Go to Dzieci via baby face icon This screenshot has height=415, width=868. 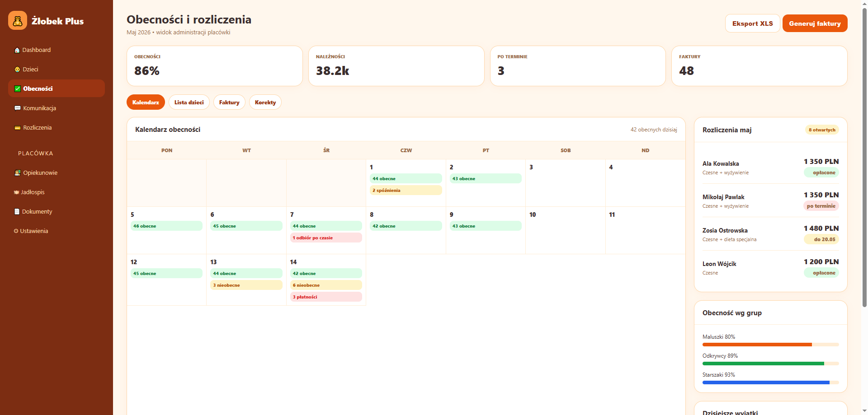[x=17, y=70]
